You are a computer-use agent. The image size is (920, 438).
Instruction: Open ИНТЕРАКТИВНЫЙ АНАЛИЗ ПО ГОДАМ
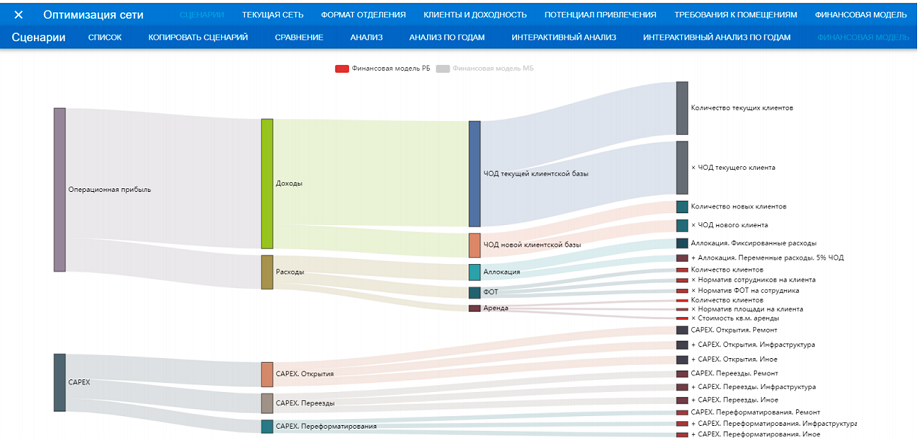[716, 38]
